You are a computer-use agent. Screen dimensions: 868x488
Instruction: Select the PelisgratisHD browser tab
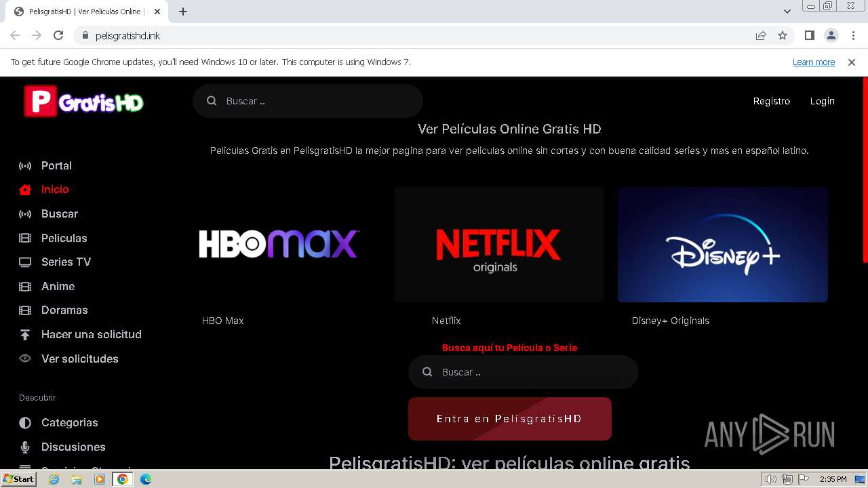86,12
